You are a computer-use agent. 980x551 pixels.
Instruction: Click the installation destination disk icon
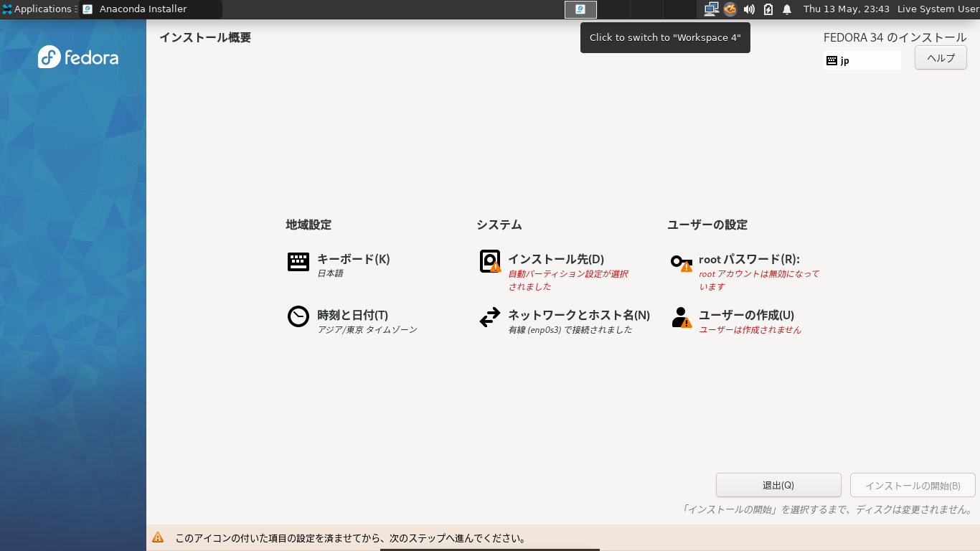coord(490,261)
